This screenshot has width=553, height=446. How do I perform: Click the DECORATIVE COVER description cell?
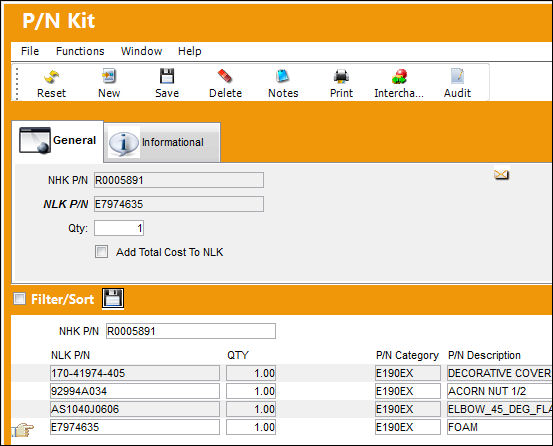click(x=500, y=373)
